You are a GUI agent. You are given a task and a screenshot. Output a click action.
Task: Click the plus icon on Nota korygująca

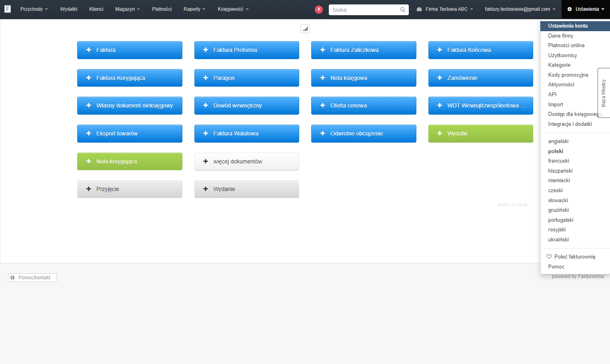[89, 161]
